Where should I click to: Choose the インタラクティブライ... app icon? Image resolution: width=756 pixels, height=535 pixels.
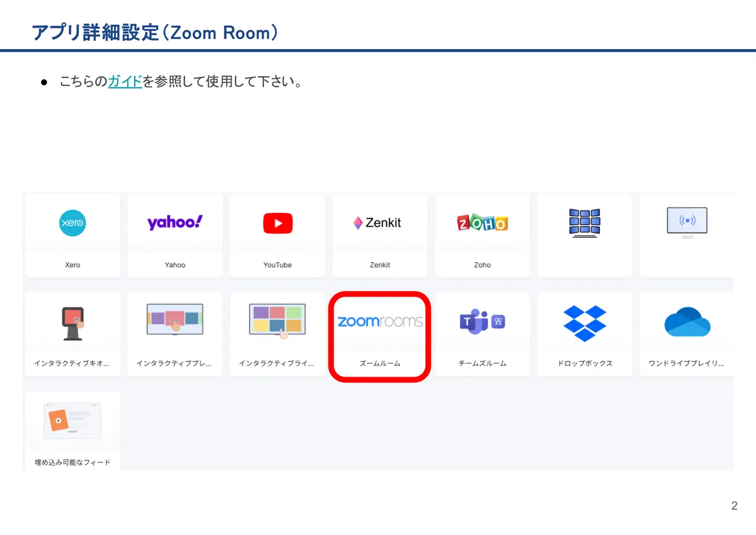(x=278, y=321)
